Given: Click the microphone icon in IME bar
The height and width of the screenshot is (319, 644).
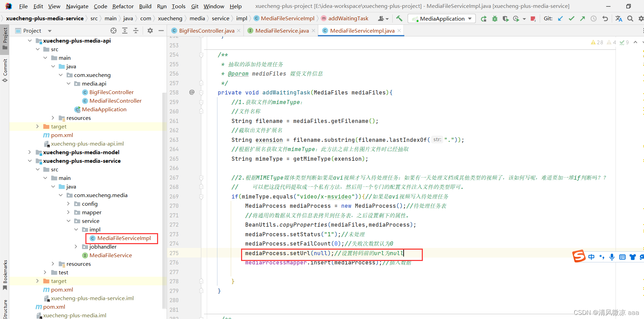Looking at the screenshot, I should [612, 257].
